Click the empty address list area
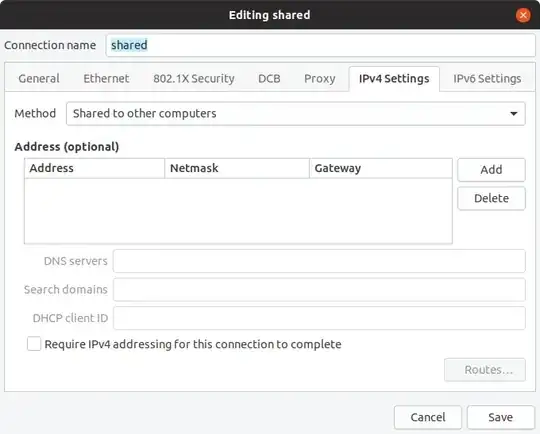This screenshot has width=540, height=434. tap(238, 211)
